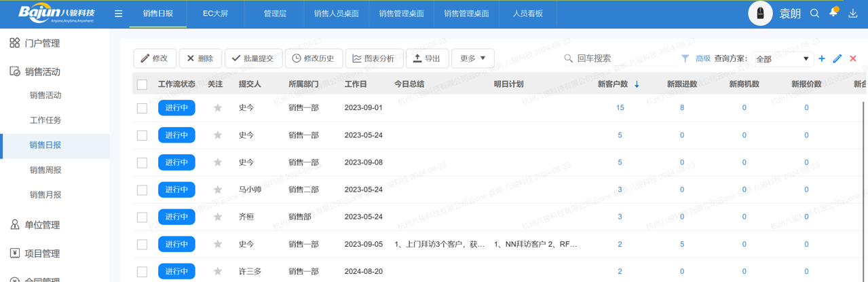Open the 查询方案 全部 dropdown

coord(782,59)
